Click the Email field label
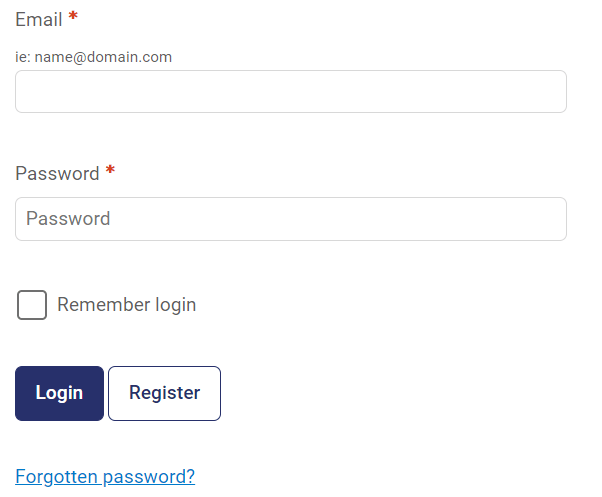This screenshot has width=602, height=497. [39, 19]
